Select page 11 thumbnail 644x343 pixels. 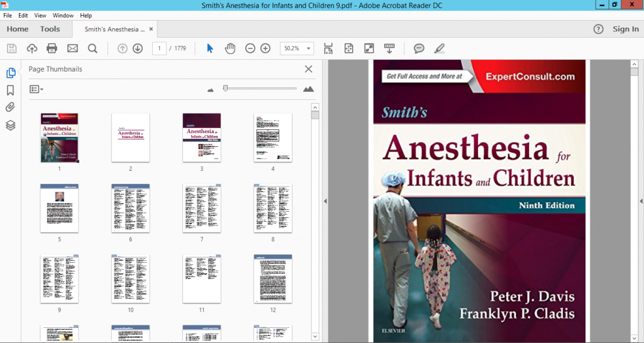pos(202,279)
